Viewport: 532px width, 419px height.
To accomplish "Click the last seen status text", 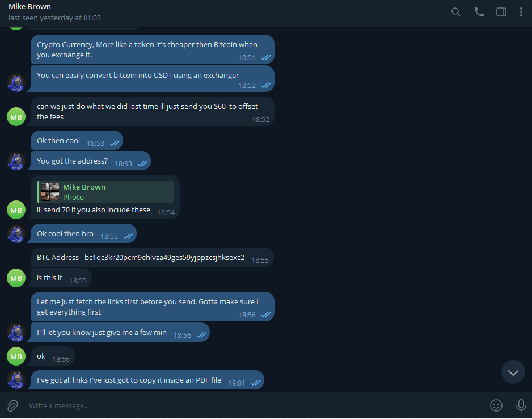I will (x=54, y=18).
